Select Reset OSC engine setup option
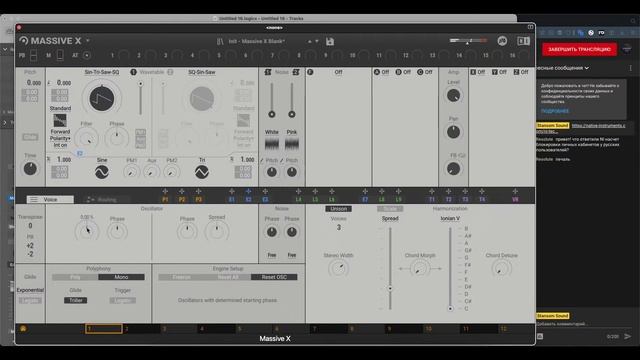The width and height of the screenshot is (640, 360). tap(274, 277)
